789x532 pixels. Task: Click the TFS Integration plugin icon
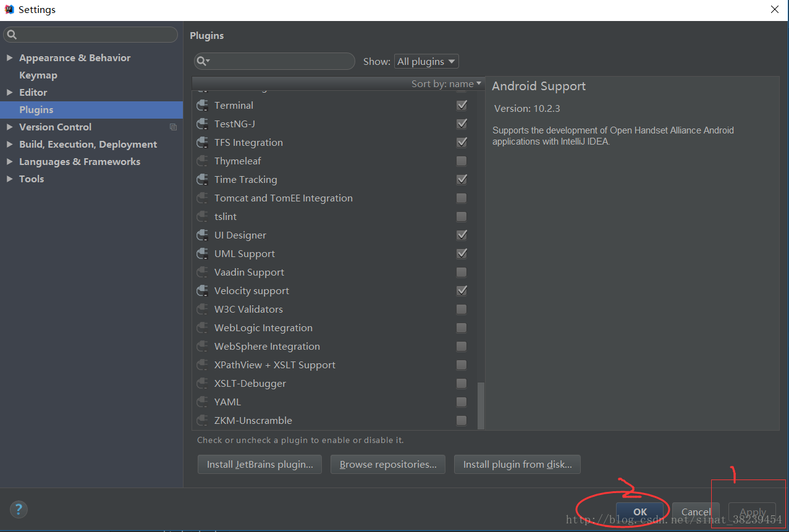(x=202, y=143)
